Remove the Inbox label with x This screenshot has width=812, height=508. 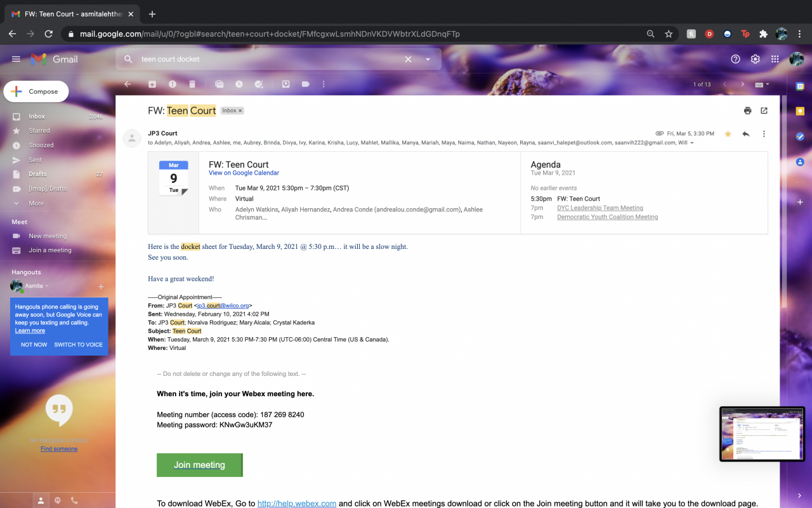(240, 110)
